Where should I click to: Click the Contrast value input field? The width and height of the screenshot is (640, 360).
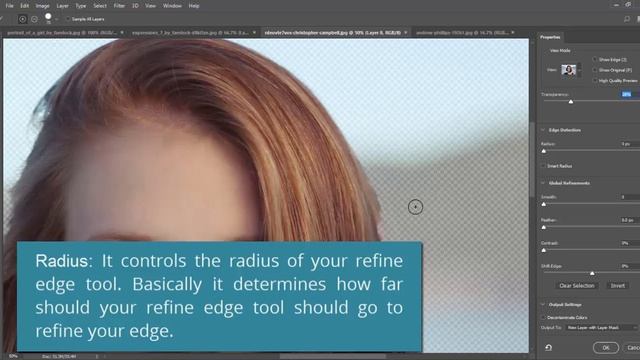[629, 243]
